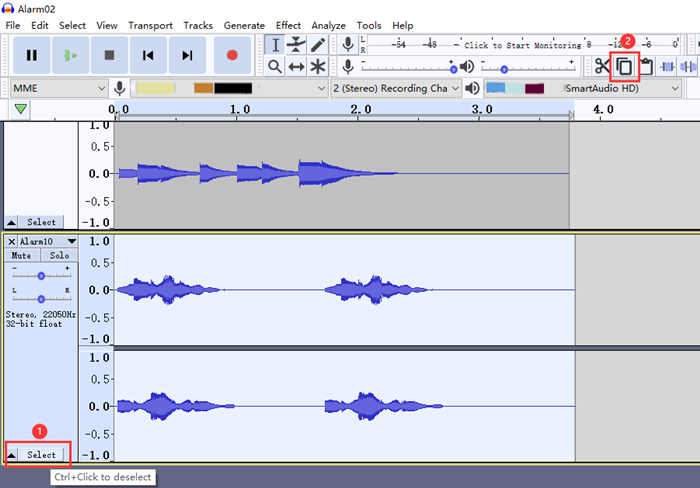Click 'Click to Start Monitoring' recording meter

click(522, 45)
